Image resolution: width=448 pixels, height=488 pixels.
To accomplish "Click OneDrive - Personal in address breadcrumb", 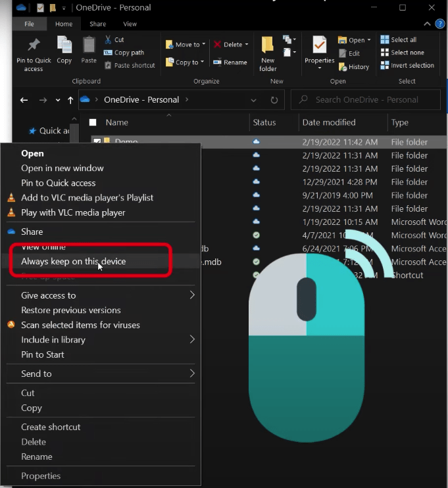I will click(141, 100).
